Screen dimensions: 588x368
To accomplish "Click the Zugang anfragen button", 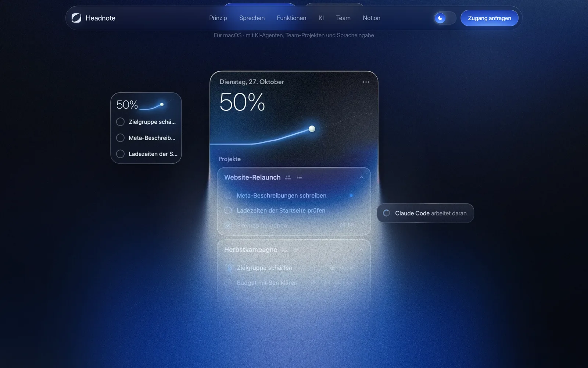I will (490, 18).
